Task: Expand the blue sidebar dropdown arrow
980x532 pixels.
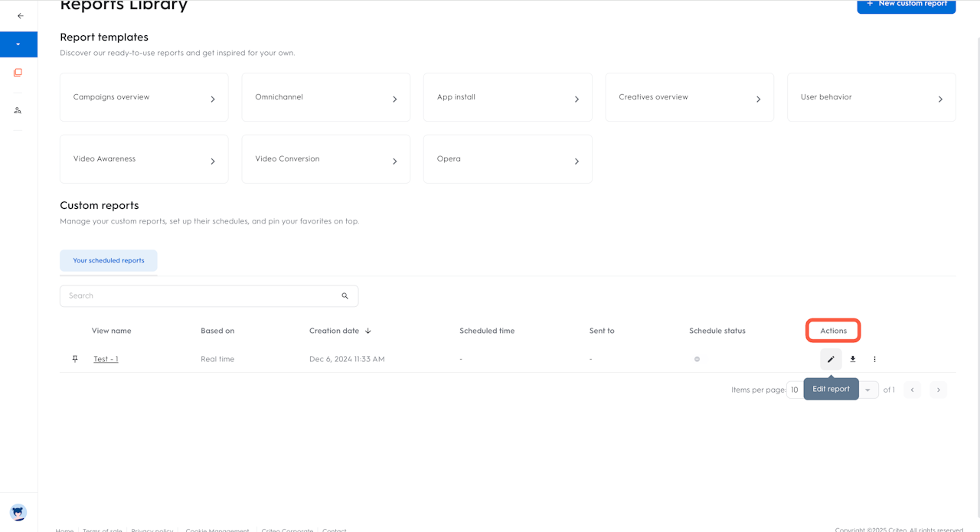Action: (18, 44)
